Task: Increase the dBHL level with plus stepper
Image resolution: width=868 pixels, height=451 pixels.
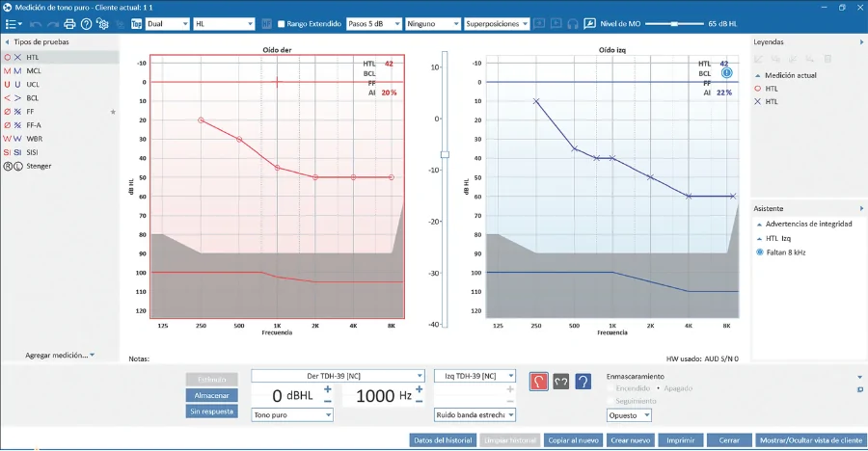Action: pyautogui.click(x=328, y=389)
